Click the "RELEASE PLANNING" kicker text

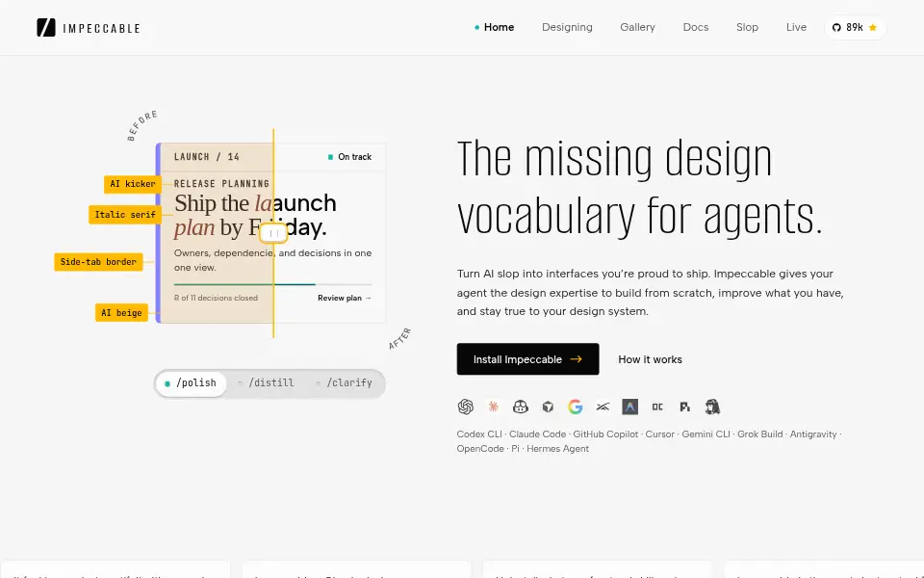[x=221, y=184]
